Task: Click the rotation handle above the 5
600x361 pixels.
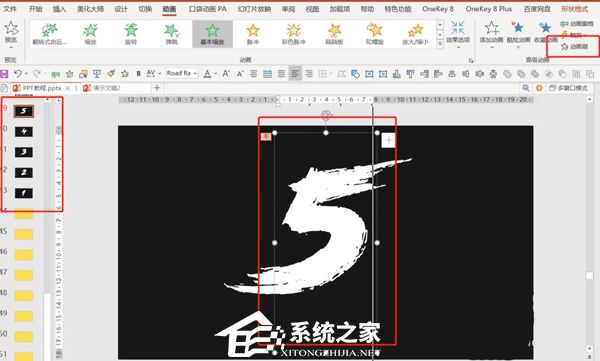Action: pos(326,115)
